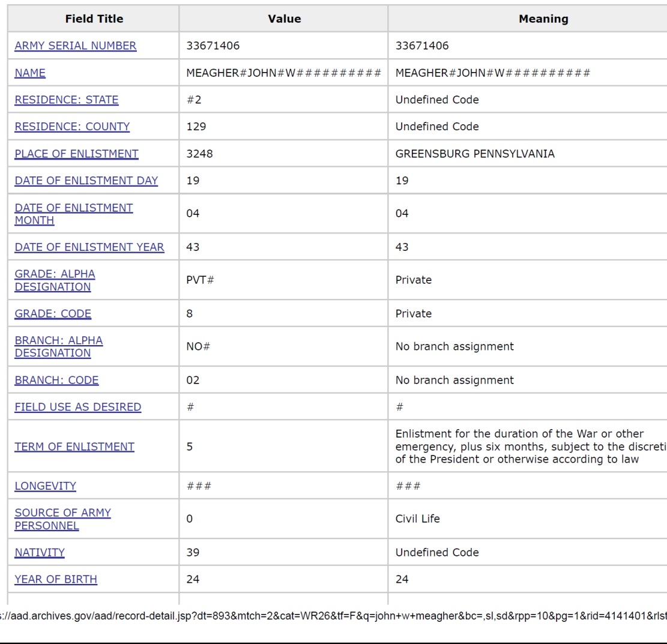667x644 pixels.
Task: Select serial number 33671406 in Value column
Action: 213,46
